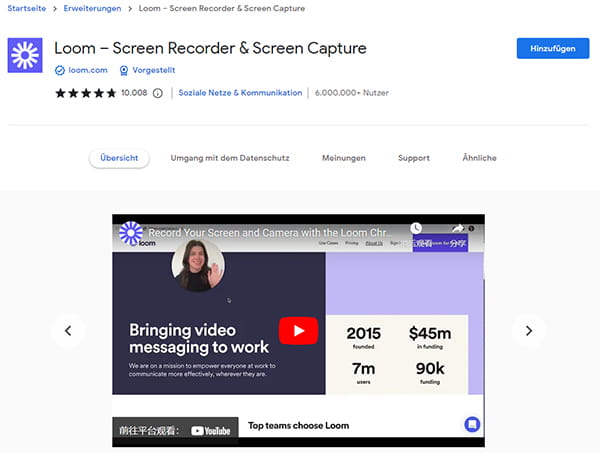Image resolution: width=600 pixels, height=453 pixels.
Task: Open the Soziale Netze & Kommunikation category
Action: (x=240, y=93)
